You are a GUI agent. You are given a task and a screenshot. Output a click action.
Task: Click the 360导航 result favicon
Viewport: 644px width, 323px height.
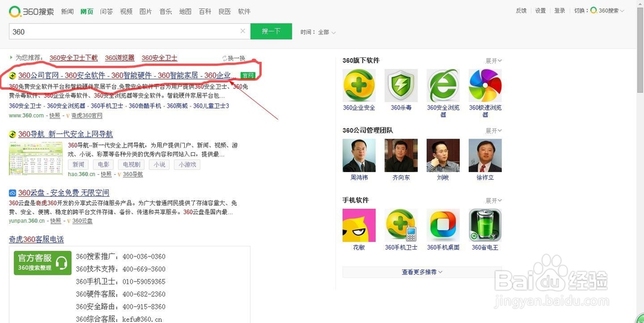[x=13, y=134]
